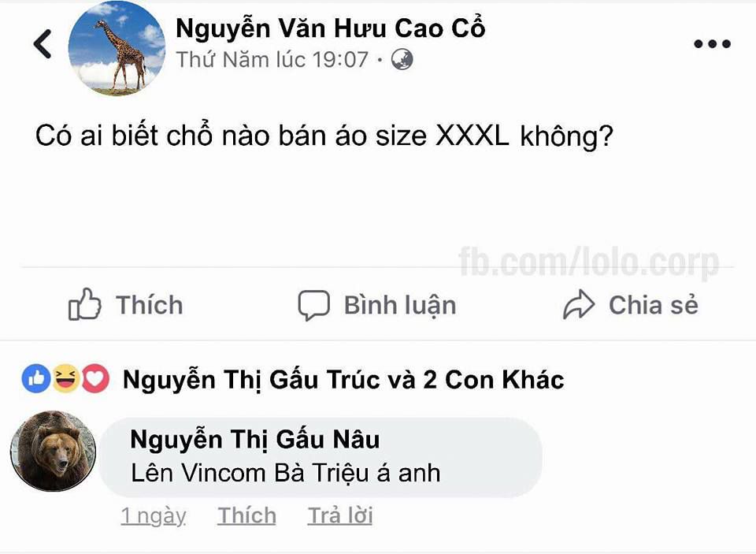Screen dimensions: 756x554
Task: Tap the thumbs-up Thích icon
Action: click(x=85, y=304)
